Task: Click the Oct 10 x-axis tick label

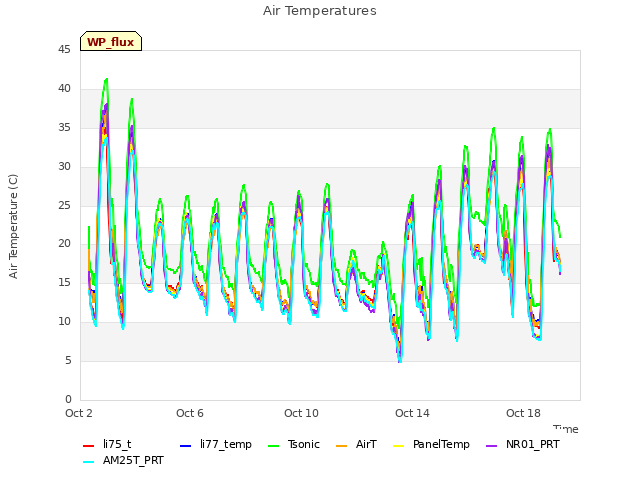Action: click(x=301, y=413)
